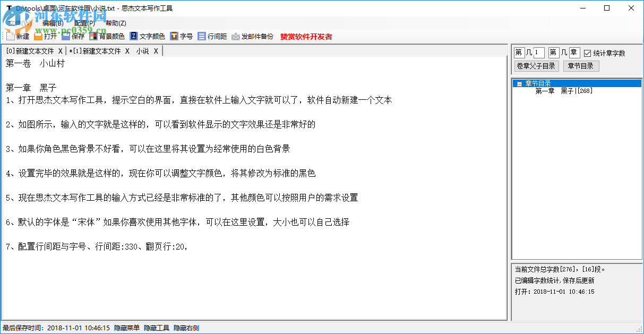Click the input field containing 章
Viewport: 644px width, 334px height.
[x=574, y=53]
